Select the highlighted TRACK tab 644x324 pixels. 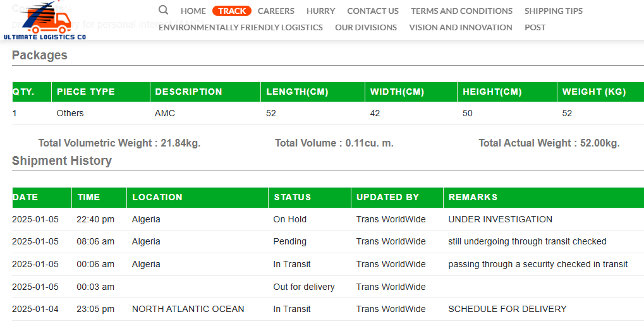(232, 11)
